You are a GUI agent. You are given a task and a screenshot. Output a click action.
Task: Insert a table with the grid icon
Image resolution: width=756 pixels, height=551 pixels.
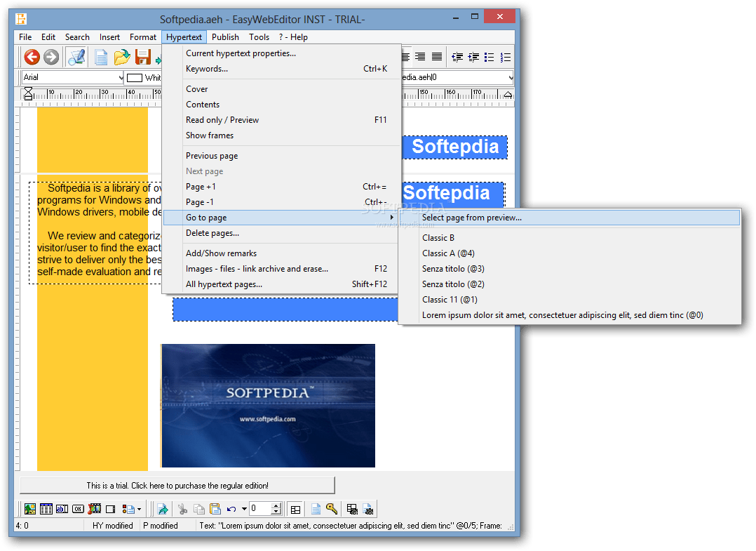pyautogui.click(x=46, y=509)
